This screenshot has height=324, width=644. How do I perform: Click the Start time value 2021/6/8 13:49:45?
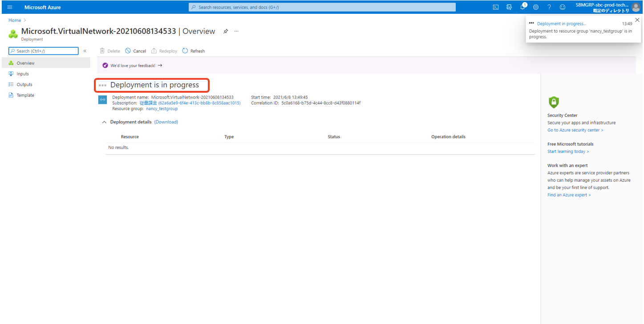pos(291,97)
